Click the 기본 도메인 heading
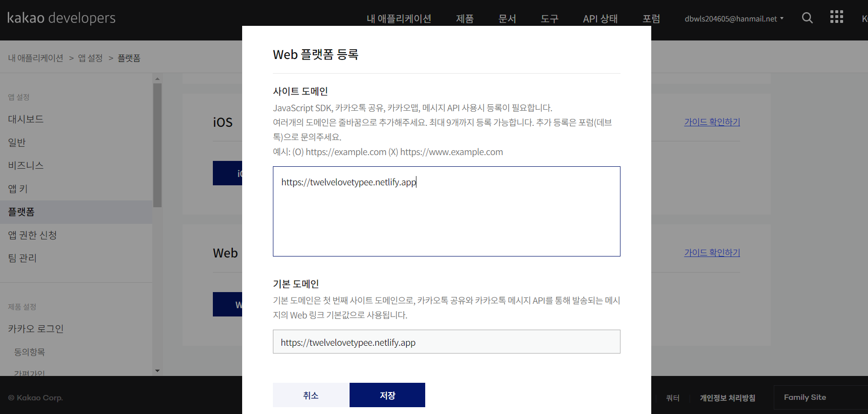 [296, 284]
